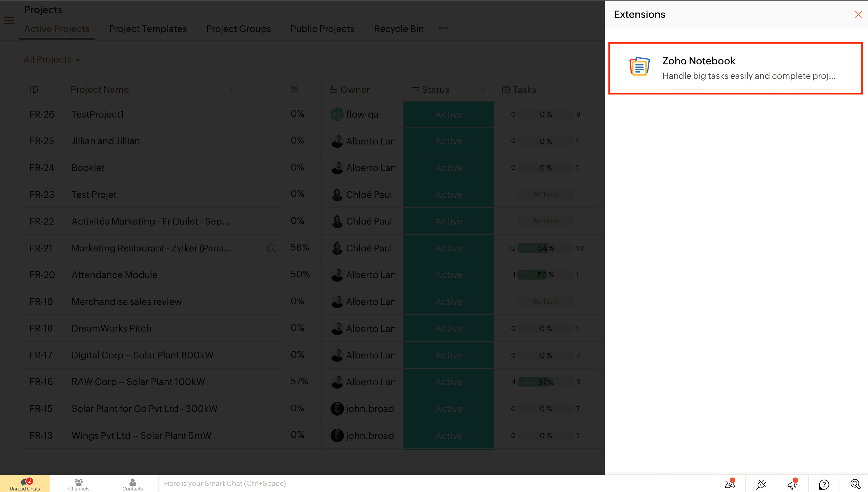The height and width of the screenshot is (492, 868).
Task: Click the recurring icon on Marketing Restaurant row
Action: tap(271, 248)
